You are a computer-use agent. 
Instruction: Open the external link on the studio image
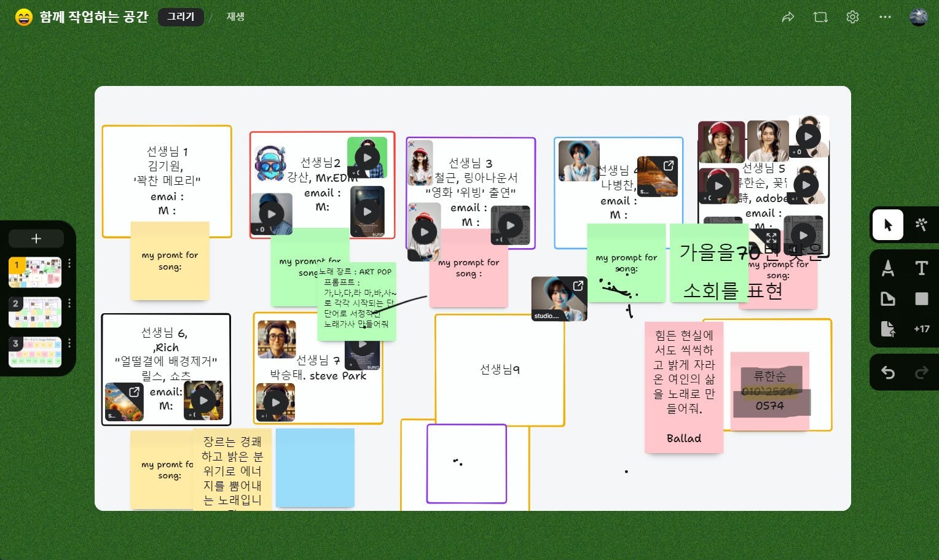(578, 286)
